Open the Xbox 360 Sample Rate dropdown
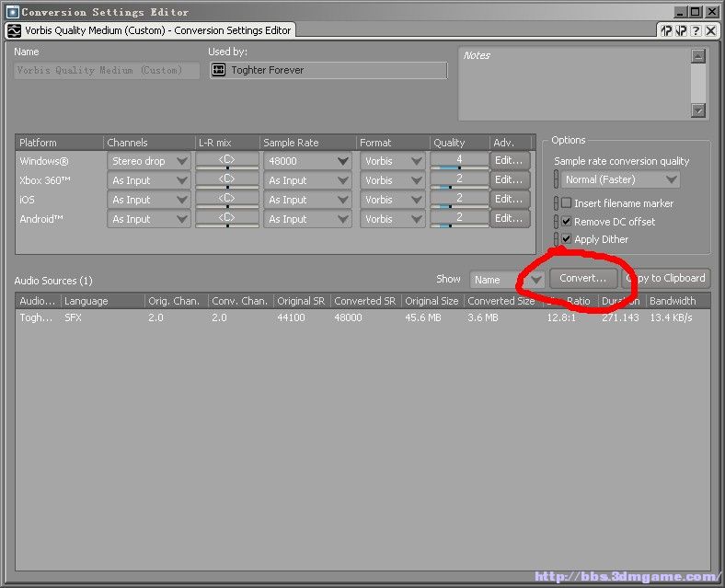This screenshot has height=588, width=725. pyautogui.click(x=307, y=180)
